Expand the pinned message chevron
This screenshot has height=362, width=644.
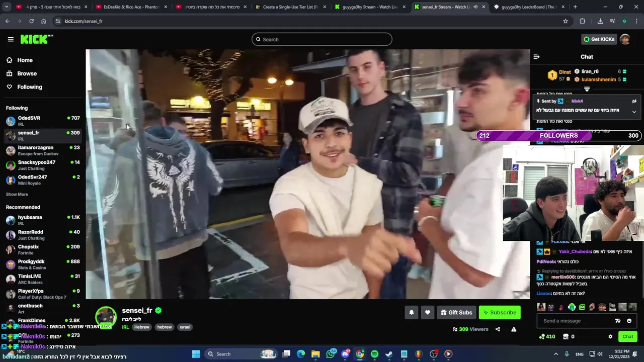click(634, 112)
